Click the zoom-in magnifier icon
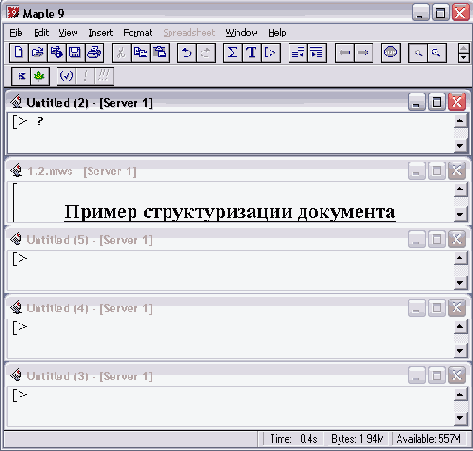473x451 pixels. (x=437, y=53)
